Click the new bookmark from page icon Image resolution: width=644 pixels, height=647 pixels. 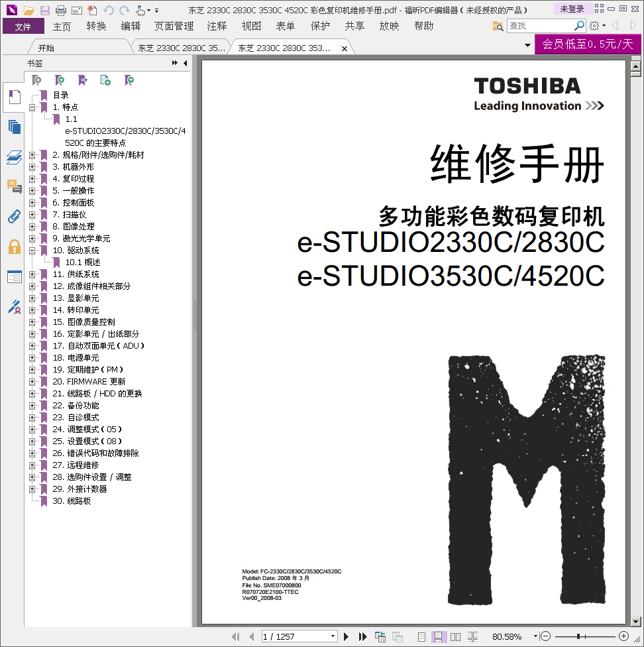click(x=105, y=80)
